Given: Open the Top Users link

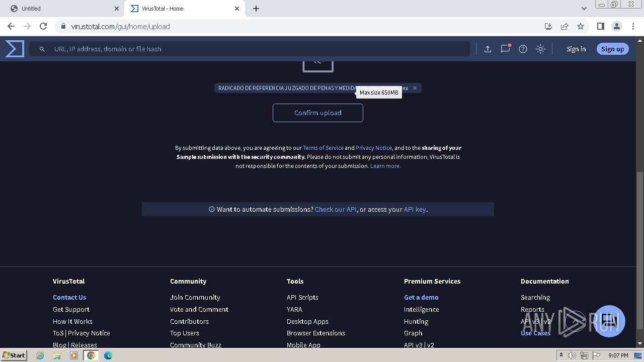Looking at the screenshot, I should [185, 333].
